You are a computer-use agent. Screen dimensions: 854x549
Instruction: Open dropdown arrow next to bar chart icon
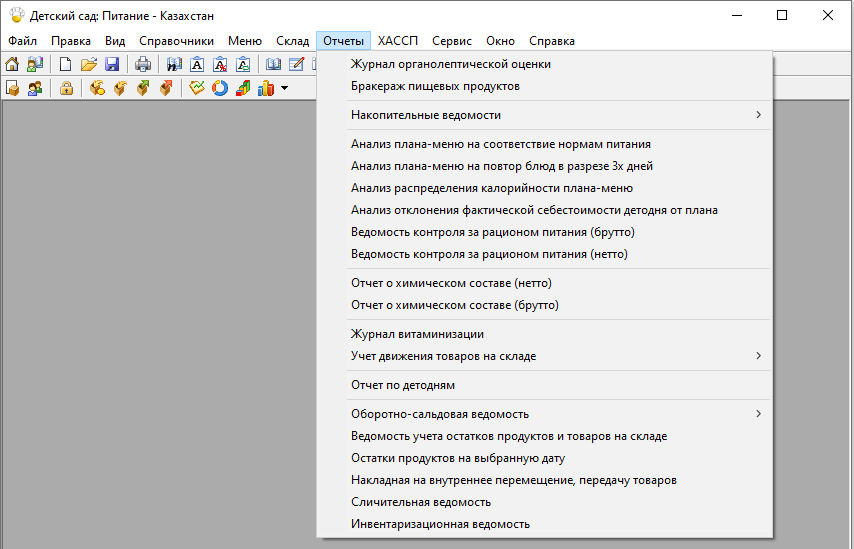[x=284, y=88]
